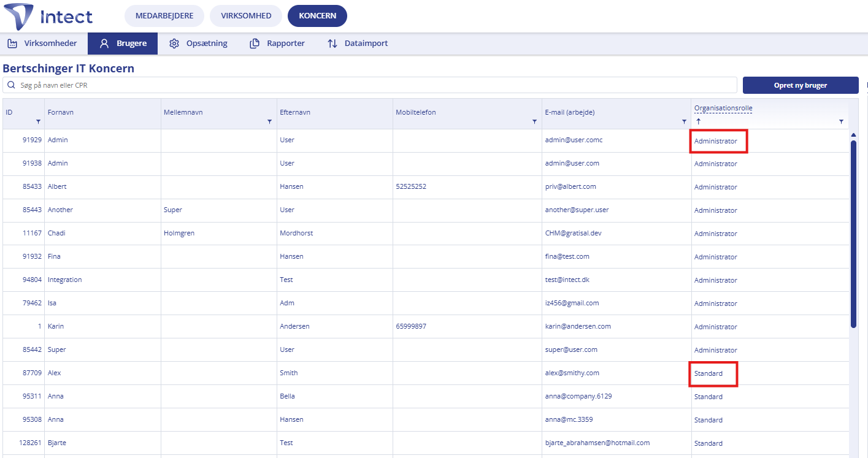Screen dimensions: 868x458
Task: Sort by the Organisationsrolle column header
Action: [x=723, y=109]
